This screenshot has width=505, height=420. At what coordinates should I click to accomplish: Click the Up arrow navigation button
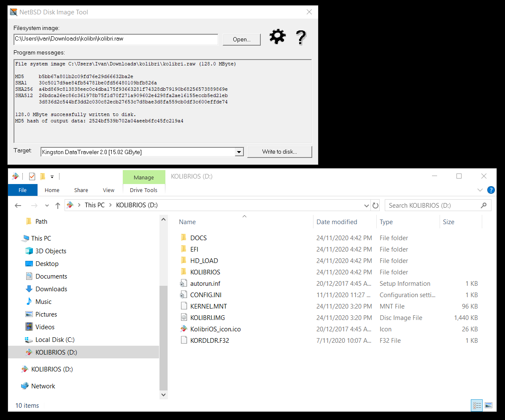pyautogui.click(x=58, y=206)
